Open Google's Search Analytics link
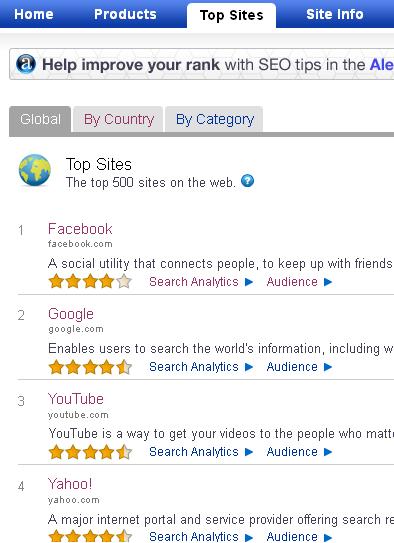Image resolution: width=394 pixels, height=543 pixels. (194, 367)
